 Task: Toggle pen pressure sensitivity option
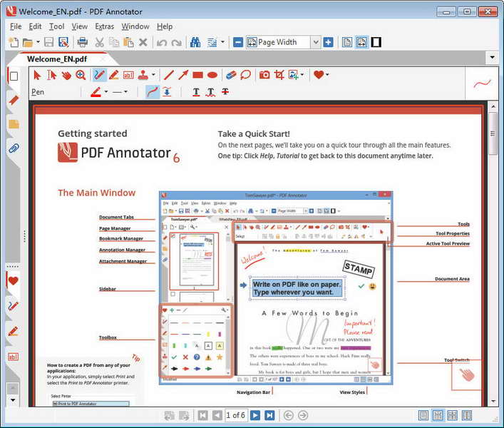pos(167,92)
